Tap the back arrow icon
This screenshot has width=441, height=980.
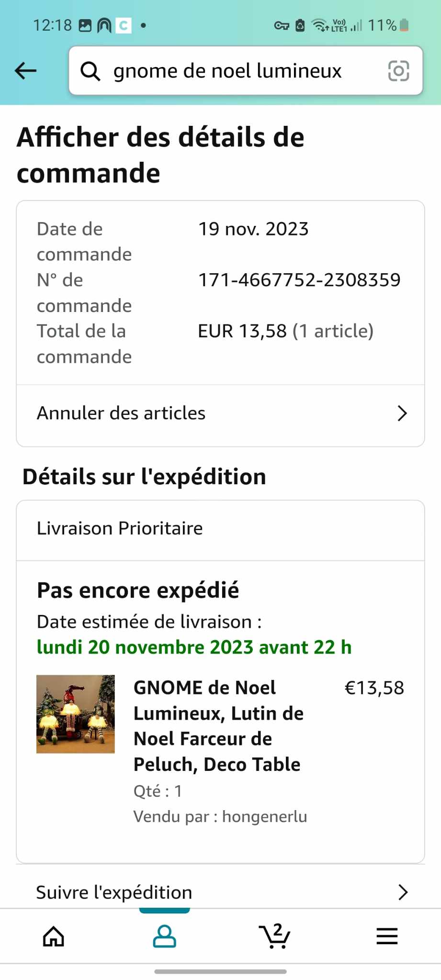pos(26,71)
